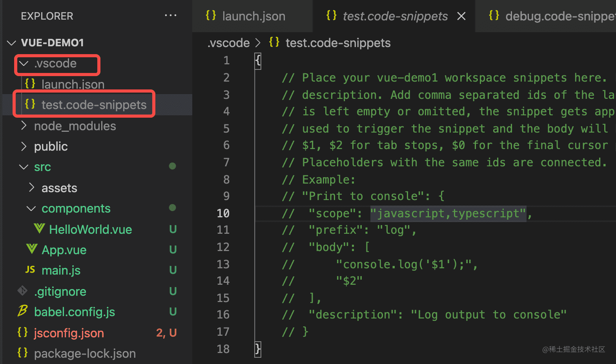Image resolution: width=616 pixels, height=364 pixels.
Task: Click the Vue icon beside App.vue
Action: pyautogui.click(x=32, y=249)
